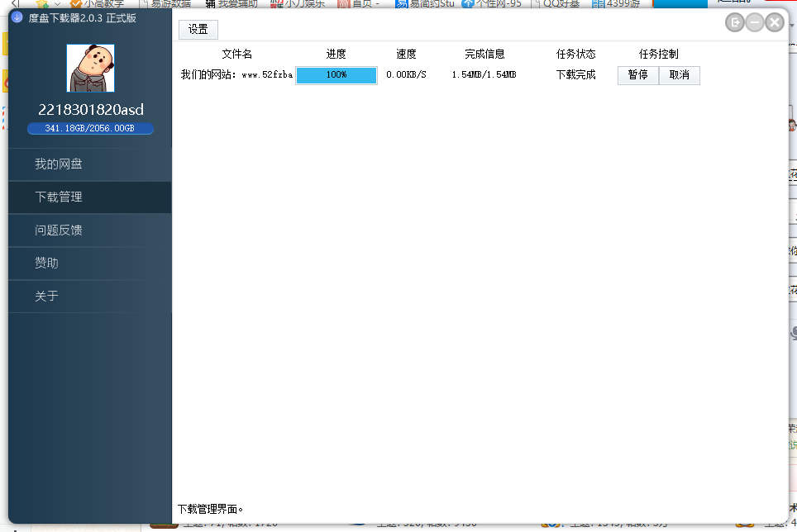Click the title 度盘下载器2.0.3 正式版

83,18
